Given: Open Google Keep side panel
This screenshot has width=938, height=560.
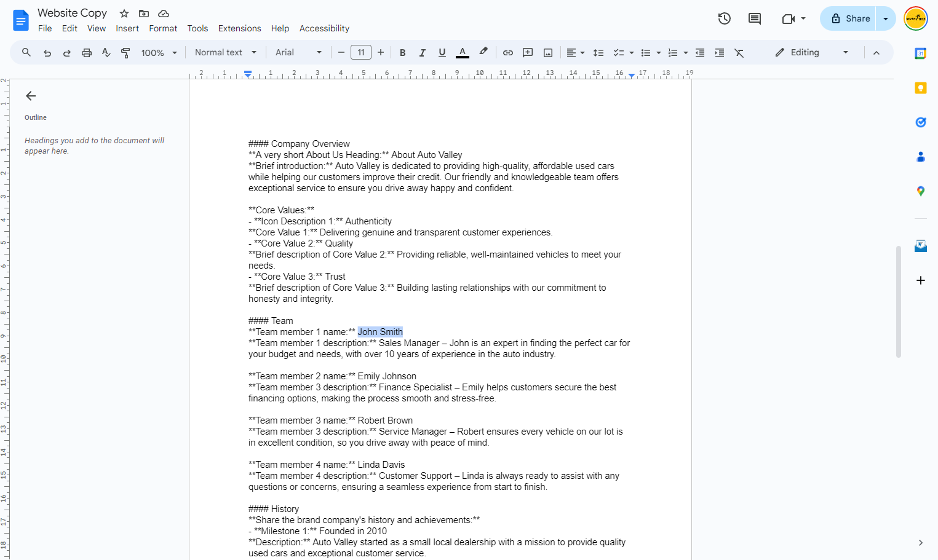Looking at the screenshot, I should [921, 88].
